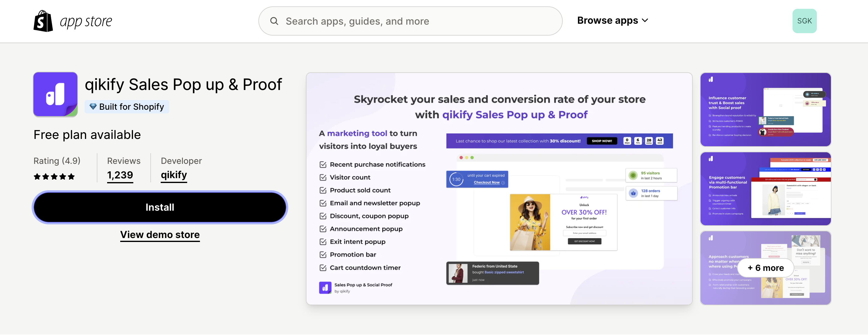Click the checkmark beside Recent purchase notifications
868x335 pixels.
(x=323, y=165)
